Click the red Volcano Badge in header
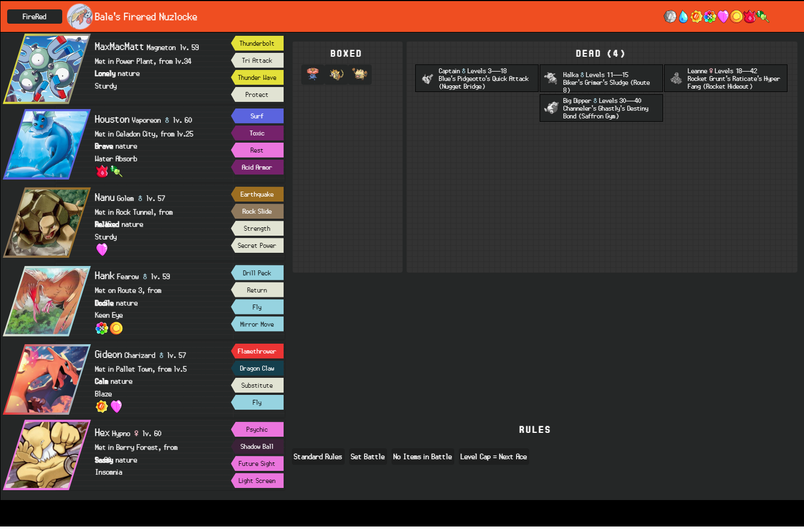804x532 pixels. point(749,17)
